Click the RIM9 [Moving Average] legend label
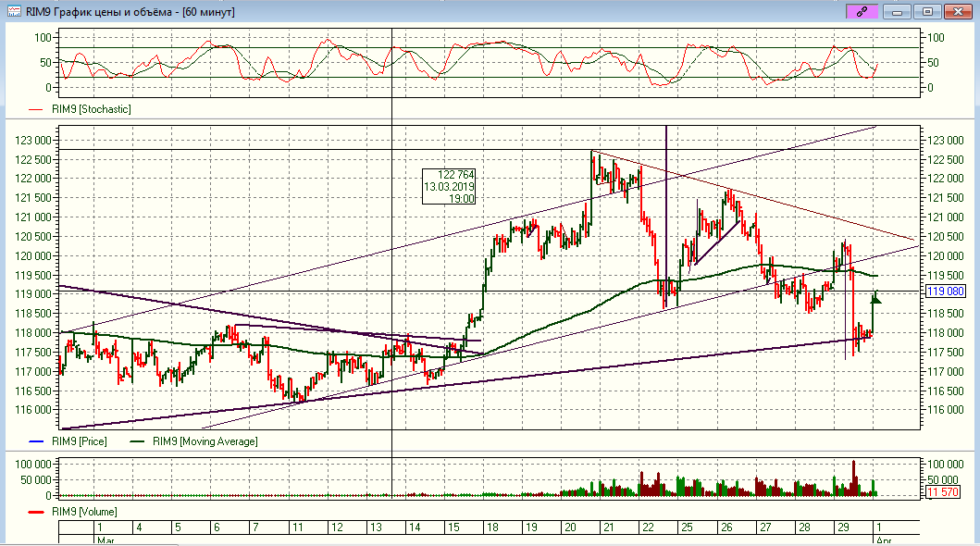 [x=205, y=441]
